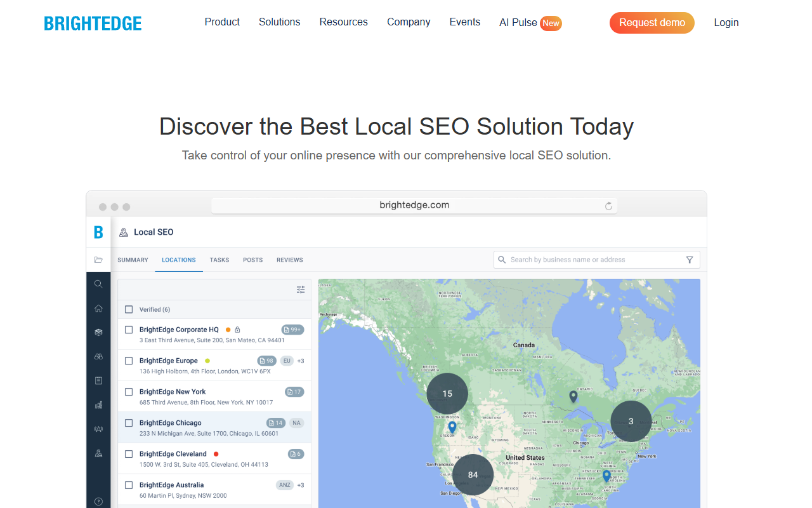Screen dimensions: 812x508
Task: Open the Resources navigation menu
Action: tap(344, 22)
